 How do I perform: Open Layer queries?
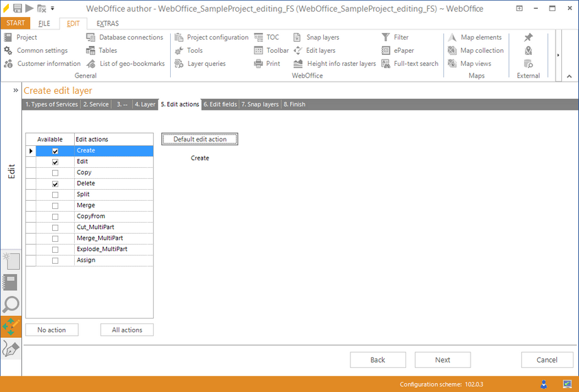pyautogui.click(x=200, y=64)
